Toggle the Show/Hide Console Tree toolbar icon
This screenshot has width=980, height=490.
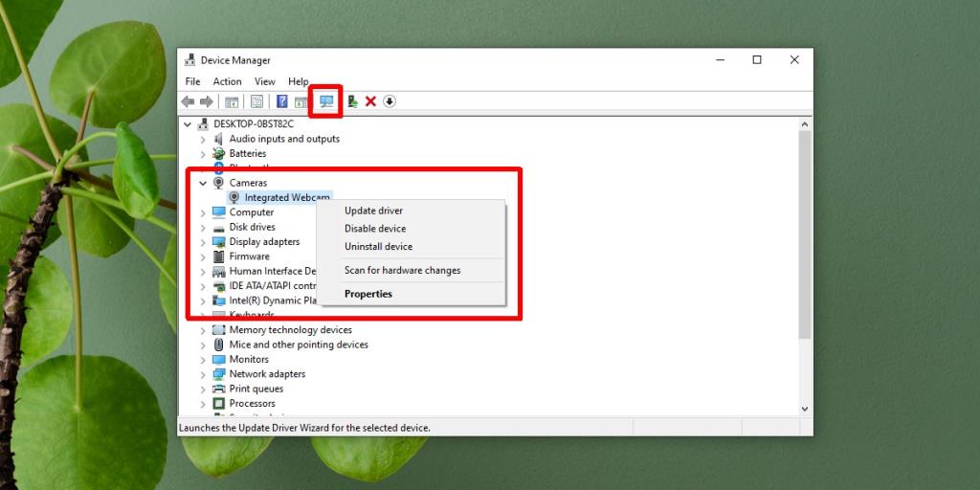coord(232,101)
